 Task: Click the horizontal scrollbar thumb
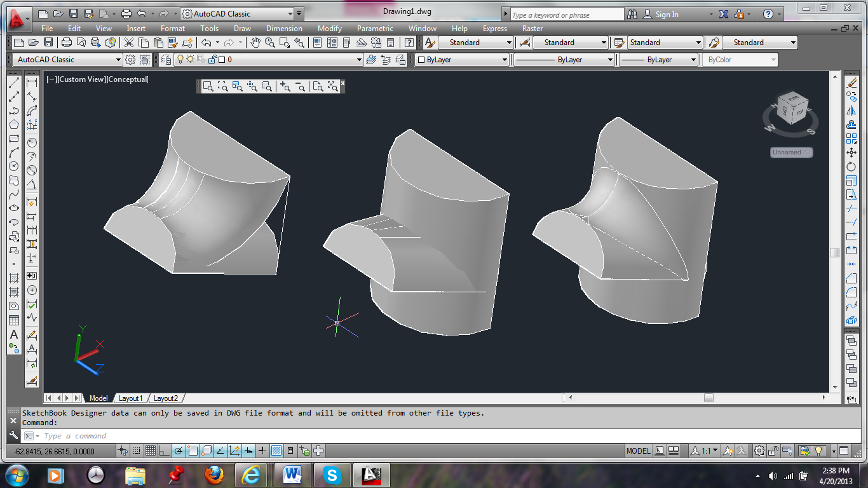pyautogui.click(x=709, y=398)
